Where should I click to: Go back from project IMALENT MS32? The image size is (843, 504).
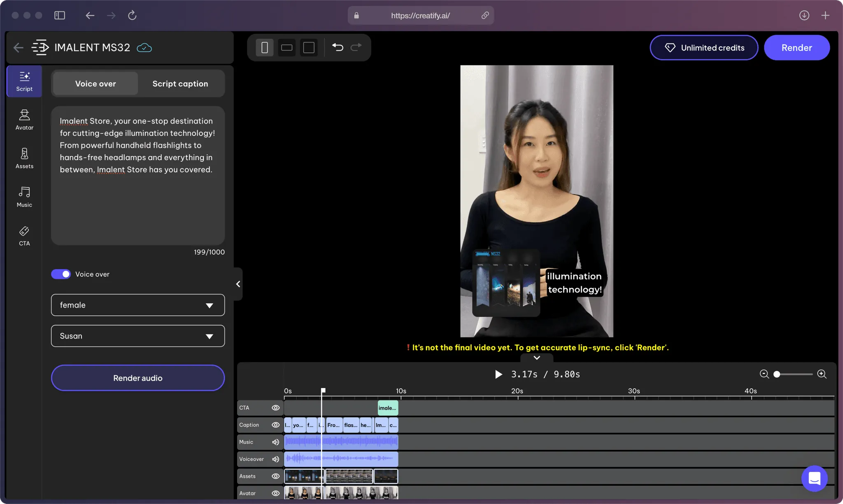pos(18,48)
